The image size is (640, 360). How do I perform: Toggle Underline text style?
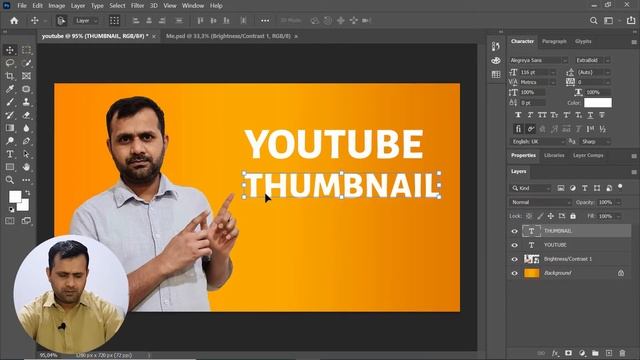[590, 116]
